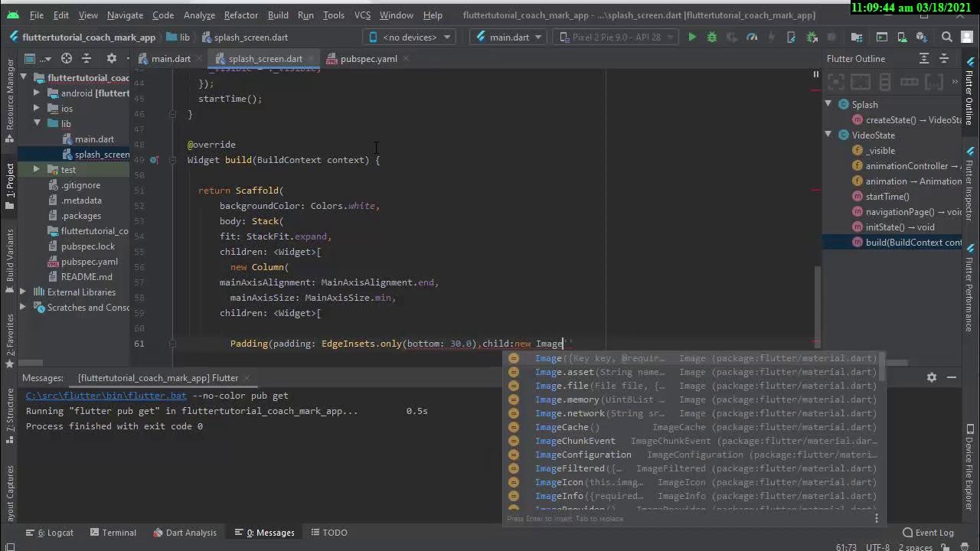Expand Scratches and Consoles node
The height and width of the screenshot is (551, 980).
point(23,307)
